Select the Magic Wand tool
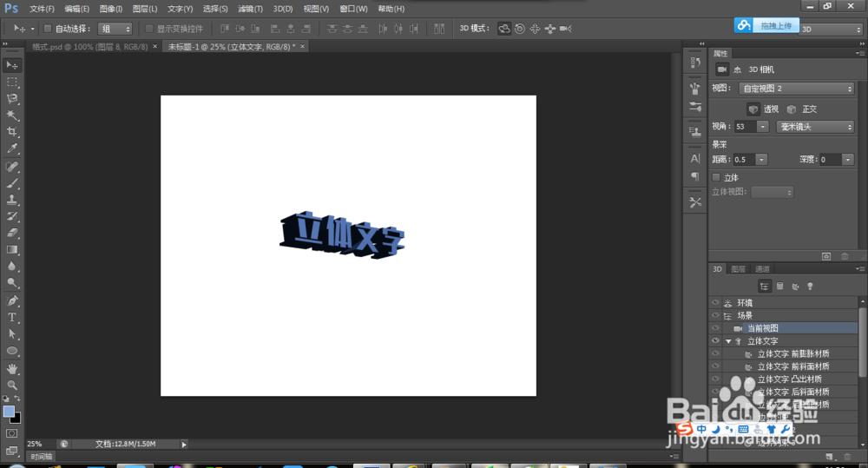The height and width of the screenshot is (468, 868). click(x=11, y=115)
